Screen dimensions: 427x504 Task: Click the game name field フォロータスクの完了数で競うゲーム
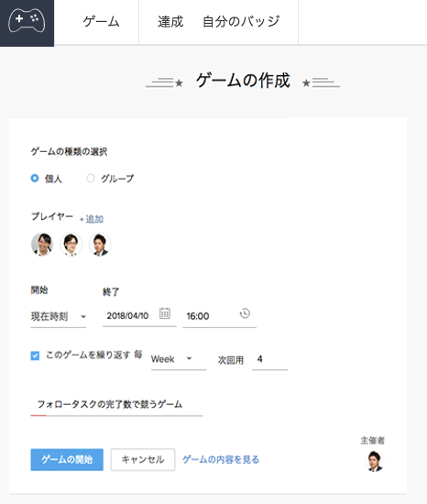pos(116,405)
